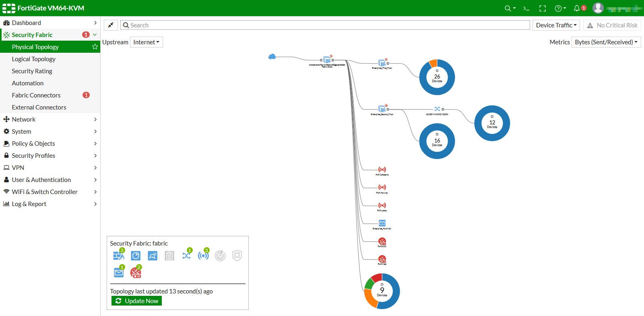This screenshot has width=644, height=316.
Task: Click the Update Now button
Action: tap(136, 301)
